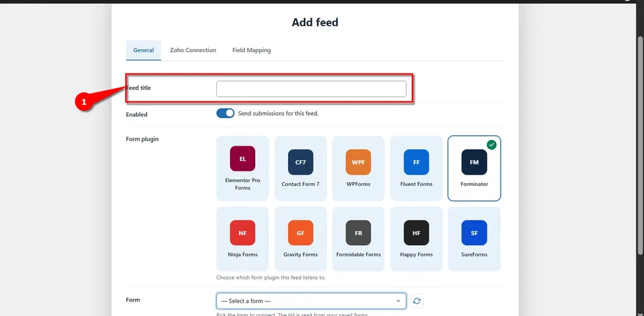The image size is (644, 316).
Task: Click the Choose which form plugin hint text
Action: pos(270,278)
